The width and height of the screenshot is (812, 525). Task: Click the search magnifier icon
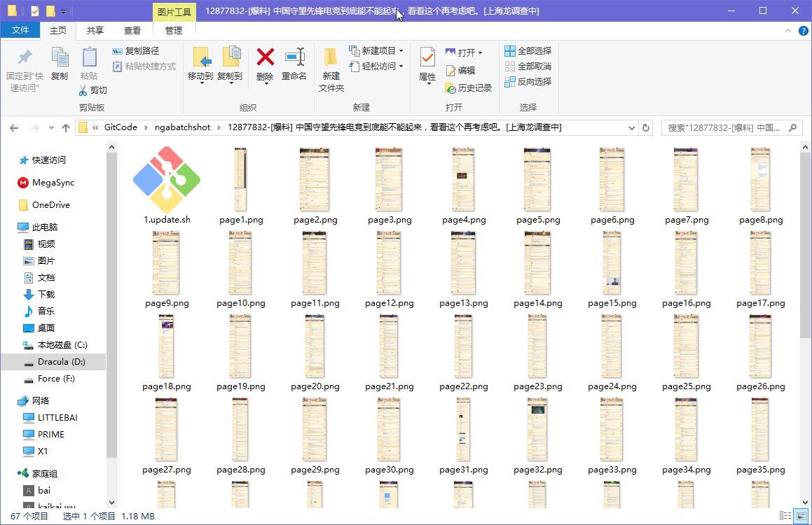click(x=792, y=128)
